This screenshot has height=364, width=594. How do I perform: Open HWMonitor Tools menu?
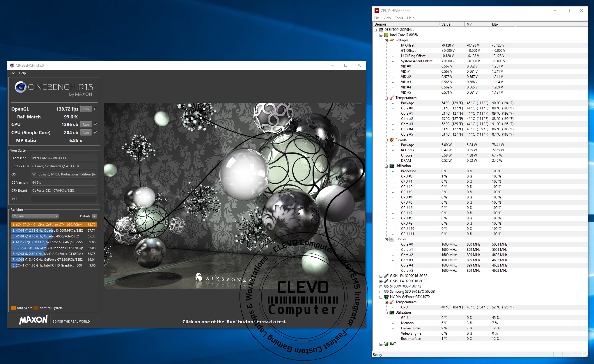pos(399,18)
